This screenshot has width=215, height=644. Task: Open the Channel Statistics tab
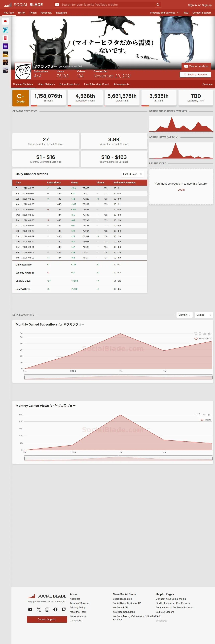click(x=23, y=84)
